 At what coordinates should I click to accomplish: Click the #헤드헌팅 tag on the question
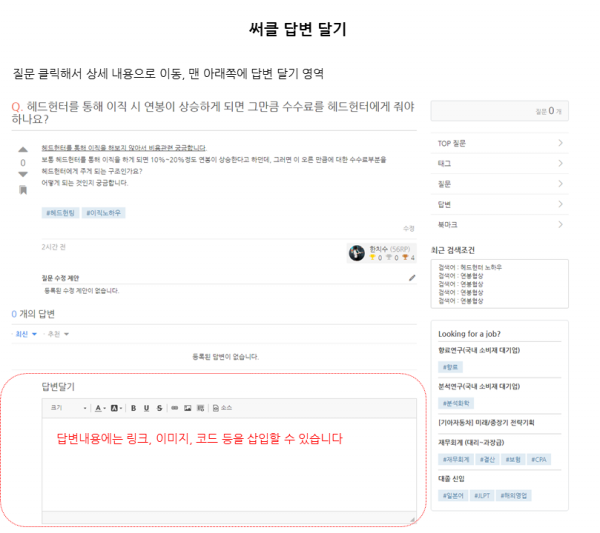(x=60, y=212)
